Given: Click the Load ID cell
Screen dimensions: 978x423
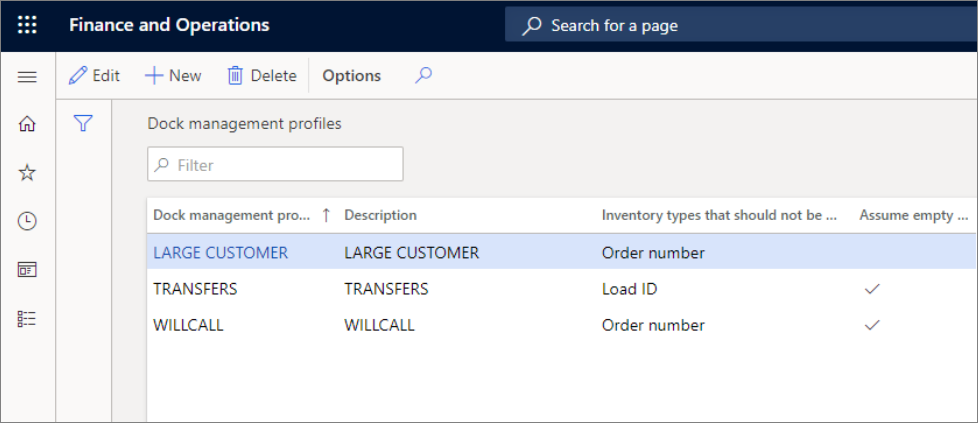Looking at the screenshot, I should pyautogui.click(x=629, y=289).
